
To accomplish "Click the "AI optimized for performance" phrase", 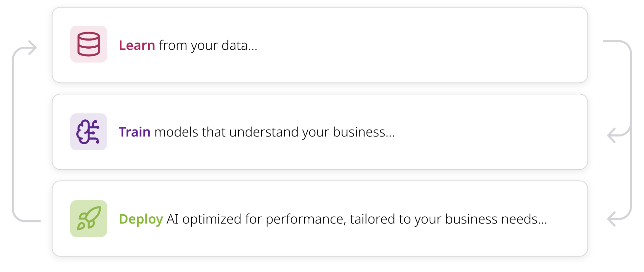I will [x=256, y=219].
